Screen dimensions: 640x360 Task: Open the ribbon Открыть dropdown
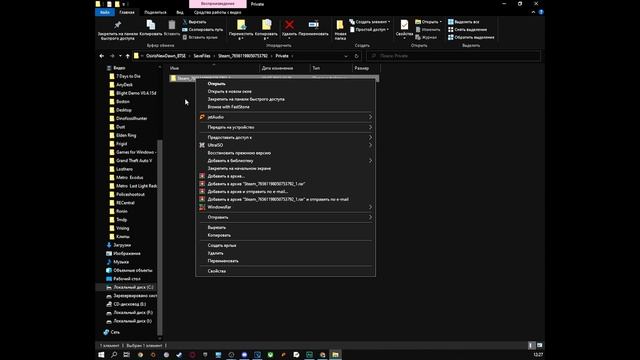429,22
